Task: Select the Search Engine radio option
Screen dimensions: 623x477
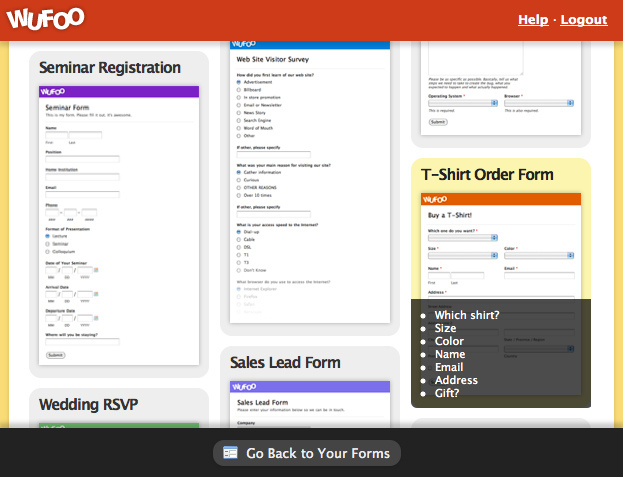Action: tap(239, 120)
